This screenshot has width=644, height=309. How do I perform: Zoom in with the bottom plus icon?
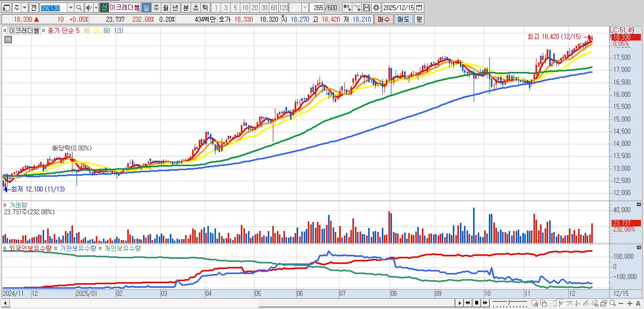point(630,303)
